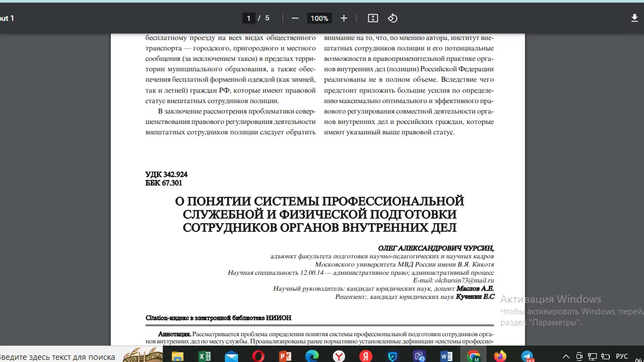Viewport: 644px width, 362px height.
Task: Launch Google Chrome from the taskbar
Action: point(472,355)
